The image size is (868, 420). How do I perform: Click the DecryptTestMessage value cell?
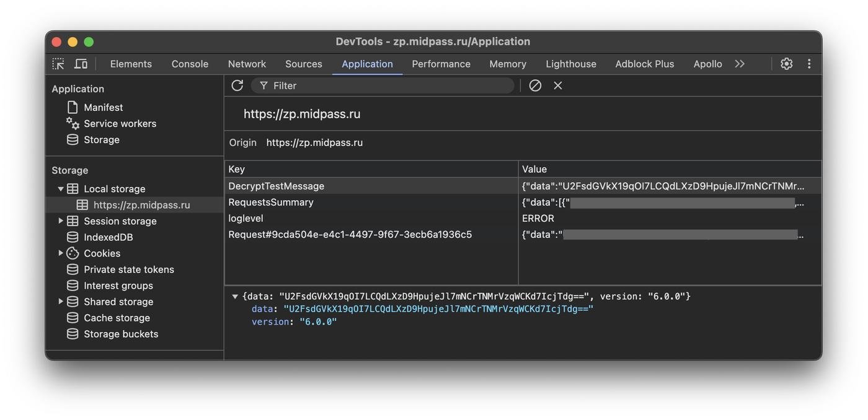click(x=670, y=186)
